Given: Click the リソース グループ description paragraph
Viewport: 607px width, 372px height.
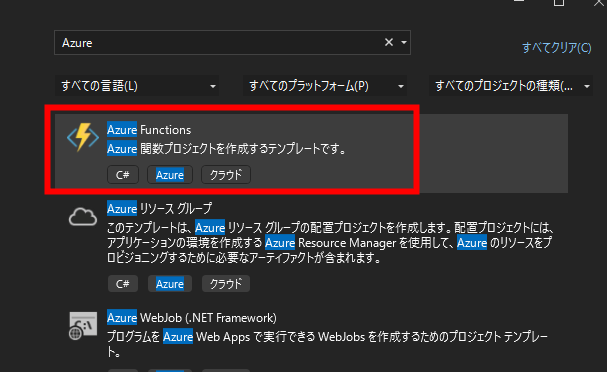Looking at the screenshot, I should [331, 242].
